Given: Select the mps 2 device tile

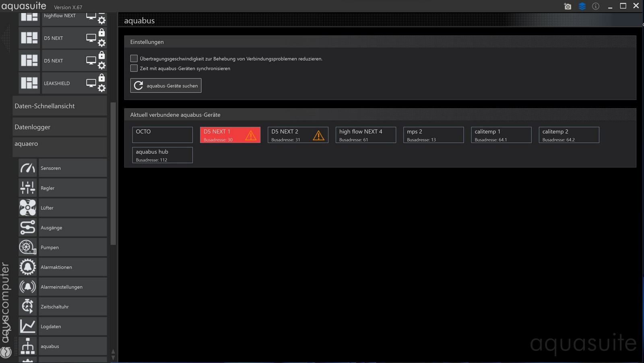Looking at the screenshot, I should [x=433, y=135].
